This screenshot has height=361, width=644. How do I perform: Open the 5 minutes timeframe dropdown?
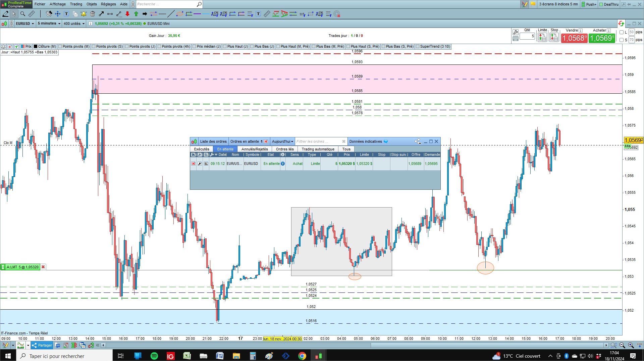coord(49,24)
